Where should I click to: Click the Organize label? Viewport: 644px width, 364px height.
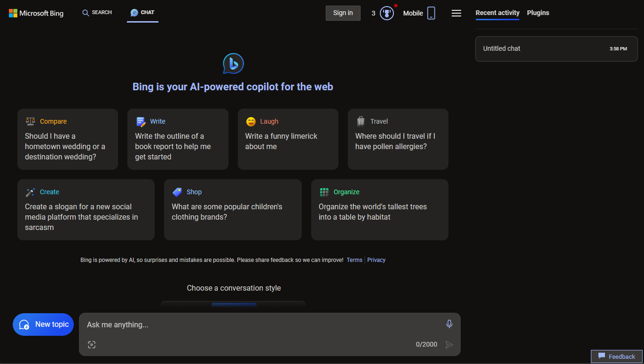(346, 192)
